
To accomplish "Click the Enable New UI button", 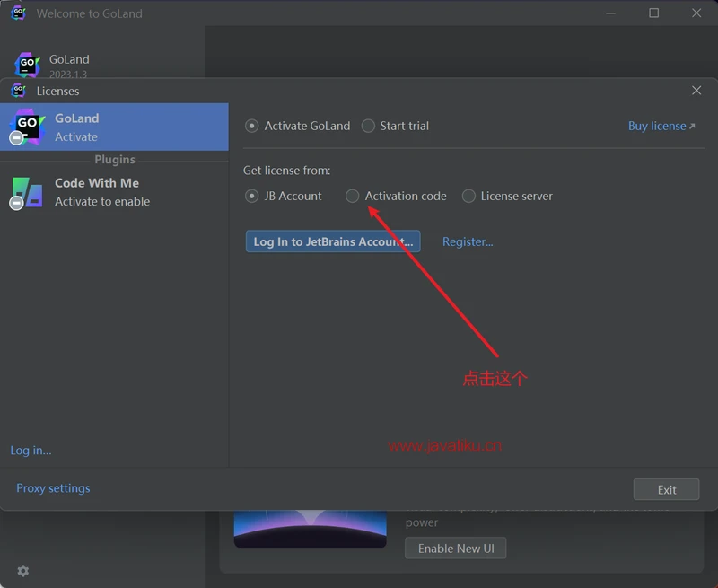I will click(455, 548).
